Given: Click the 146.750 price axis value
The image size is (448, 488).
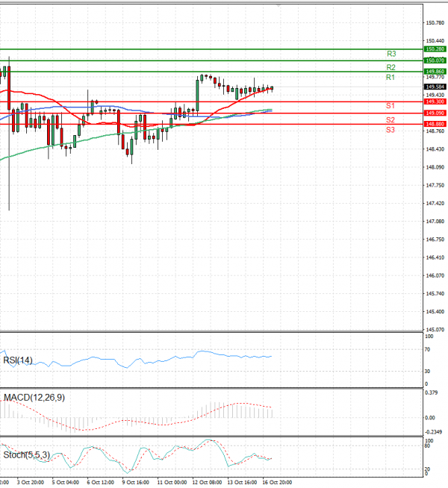Looking at the screenshot, I should 435,240.
